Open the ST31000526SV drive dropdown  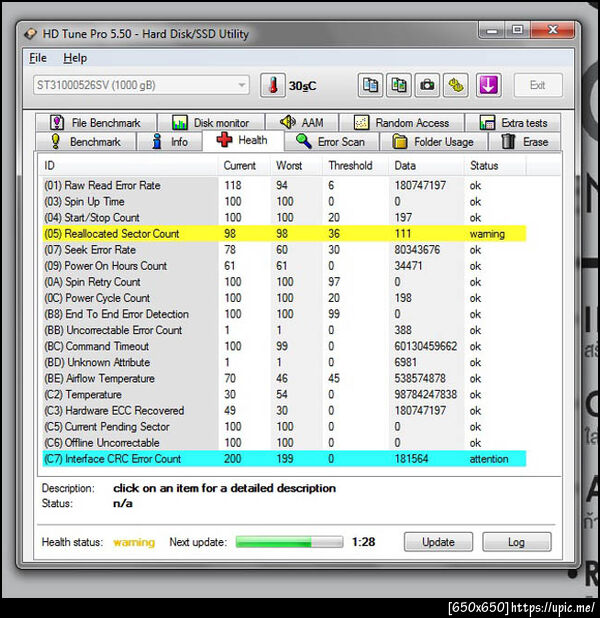[x=141, y=85]
